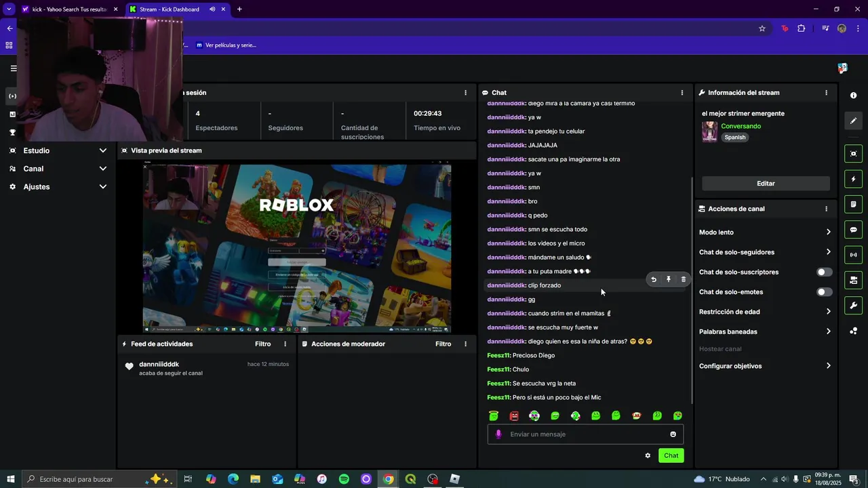The height and width of the screenshot is (488, 868).
Task: Insert the halo green emote
Action: pyautogui.click(x=494, y=416)
